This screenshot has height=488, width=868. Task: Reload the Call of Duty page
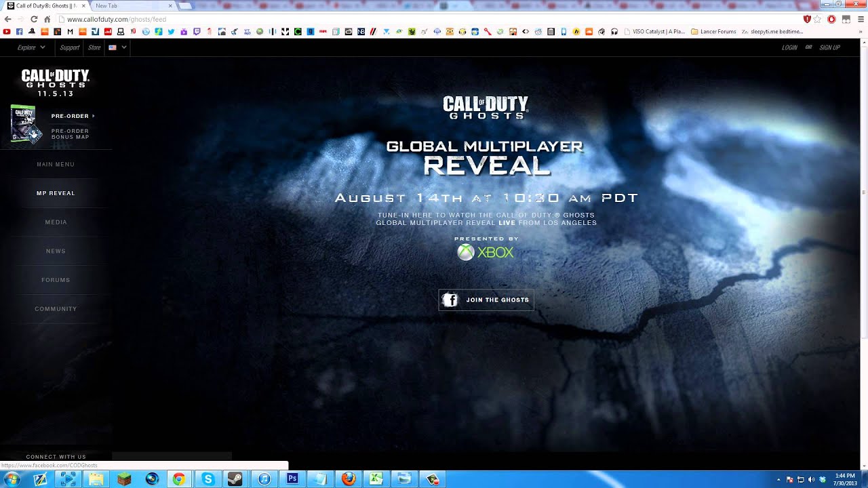coord(34,19)
